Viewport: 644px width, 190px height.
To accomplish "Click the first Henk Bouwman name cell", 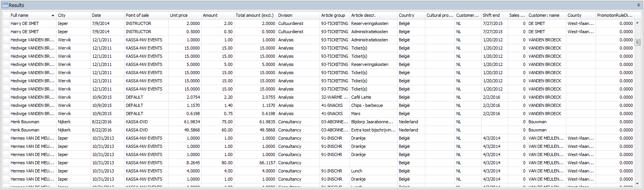I will coord(32,122).
